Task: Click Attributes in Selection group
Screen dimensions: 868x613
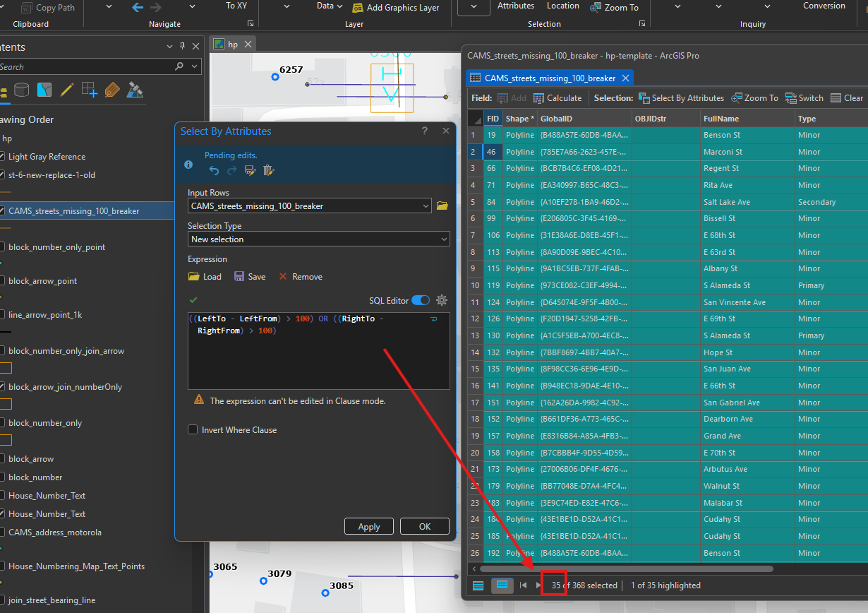Action: coord(516,6)
